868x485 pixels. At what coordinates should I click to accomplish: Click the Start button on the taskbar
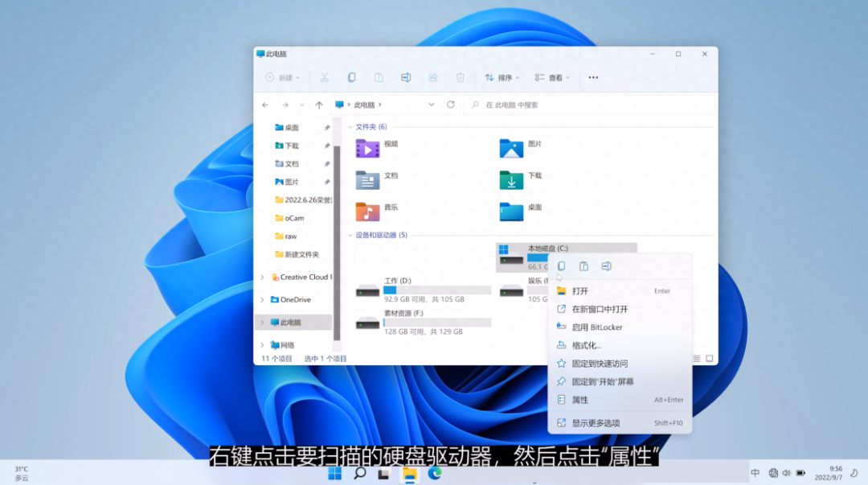click(334, 474)
